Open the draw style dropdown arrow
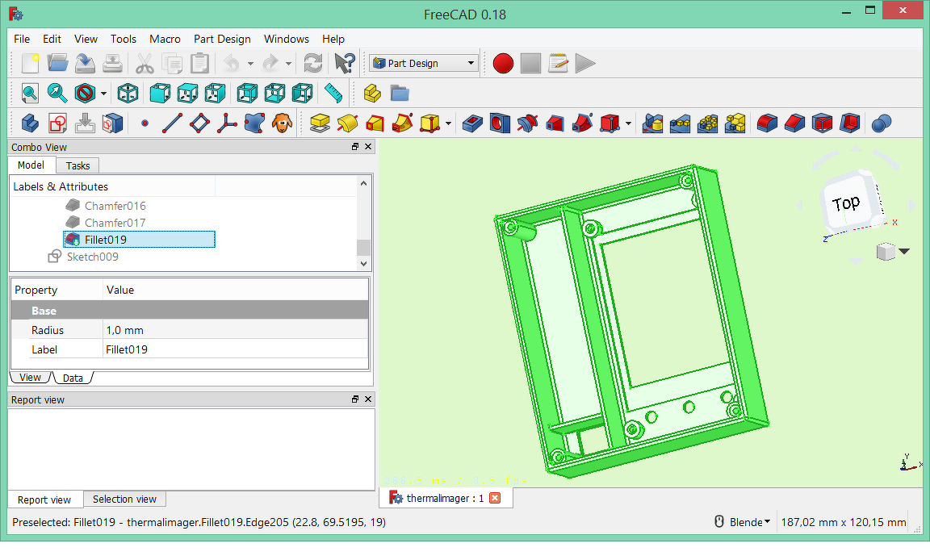 (x=104, y=94)
